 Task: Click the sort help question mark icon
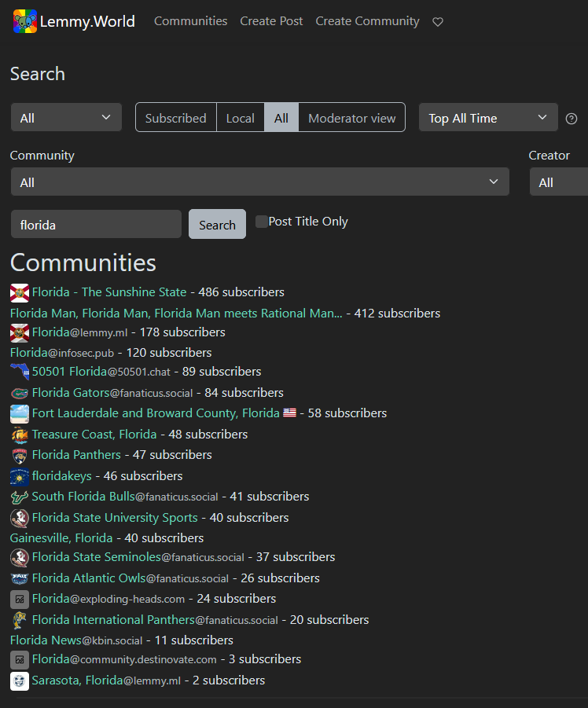pos(571,119)
